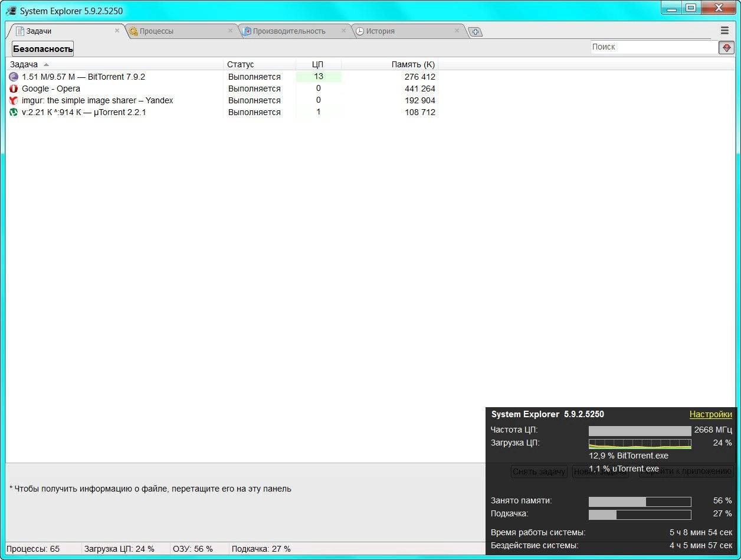
Task: Maximize the System Explorer window
Action: pos(690,8)
